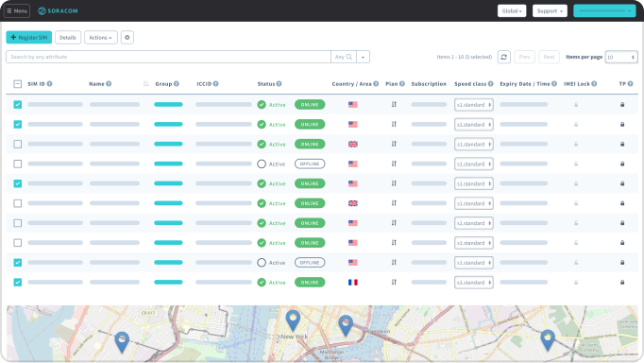Check the third row checkbox (UK flag)
644x363 pixels.
tap(18, 145)
